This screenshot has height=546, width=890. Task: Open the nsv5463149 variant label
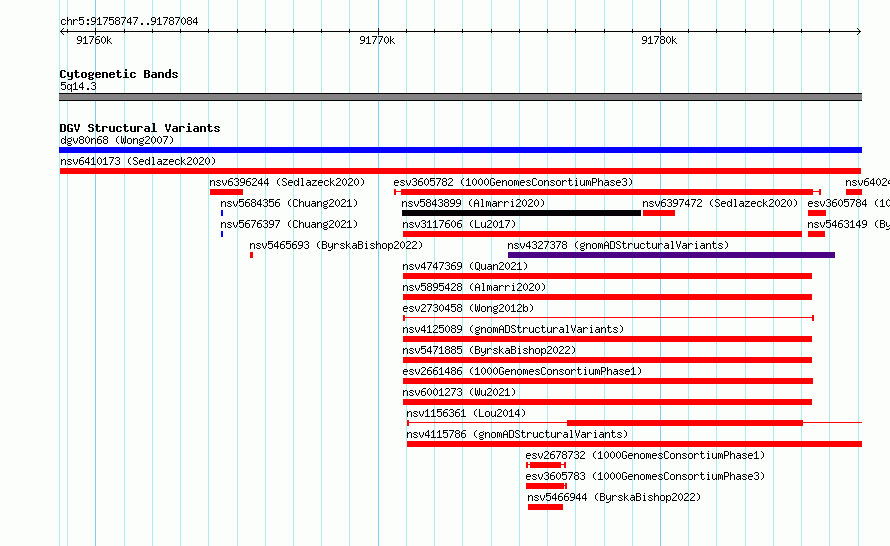[x=849, y=224]
